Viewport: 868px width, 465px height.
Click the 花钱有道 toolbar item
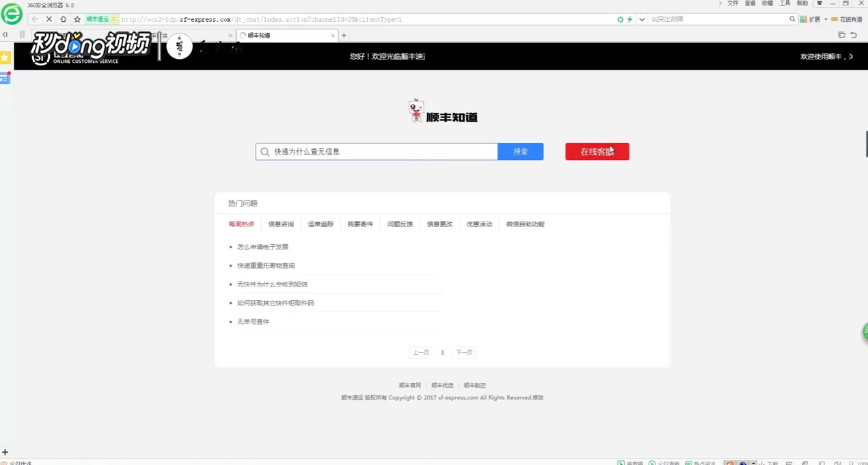[847, 19]
